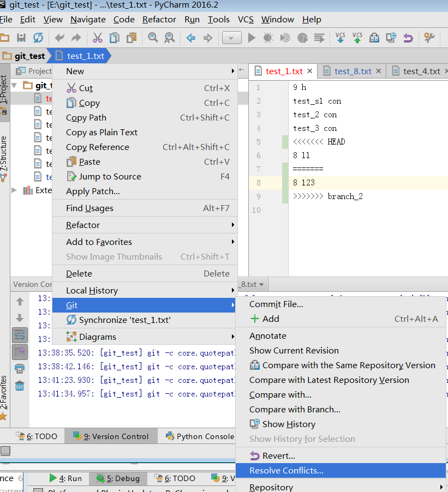The image size is (448, 492).
Task: Choose Show History in Git submenu
Action: [x=341, y=424]
